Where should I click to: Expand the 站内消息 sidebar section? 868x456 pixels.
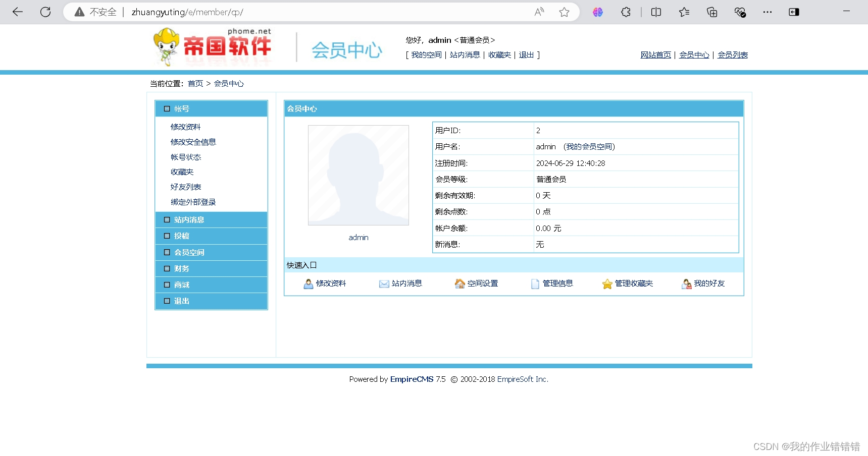tap(211, 220)
